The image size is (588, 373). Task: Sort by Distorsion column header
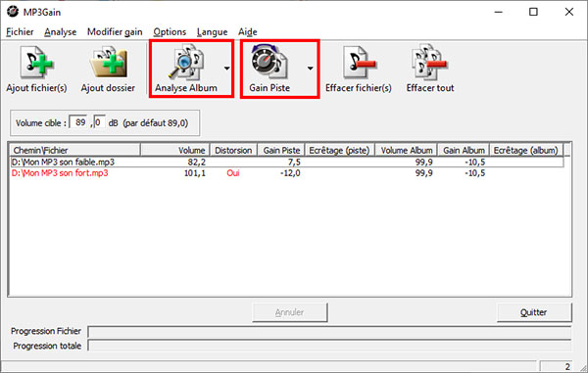pyautogui.click(x=233, y=150)
